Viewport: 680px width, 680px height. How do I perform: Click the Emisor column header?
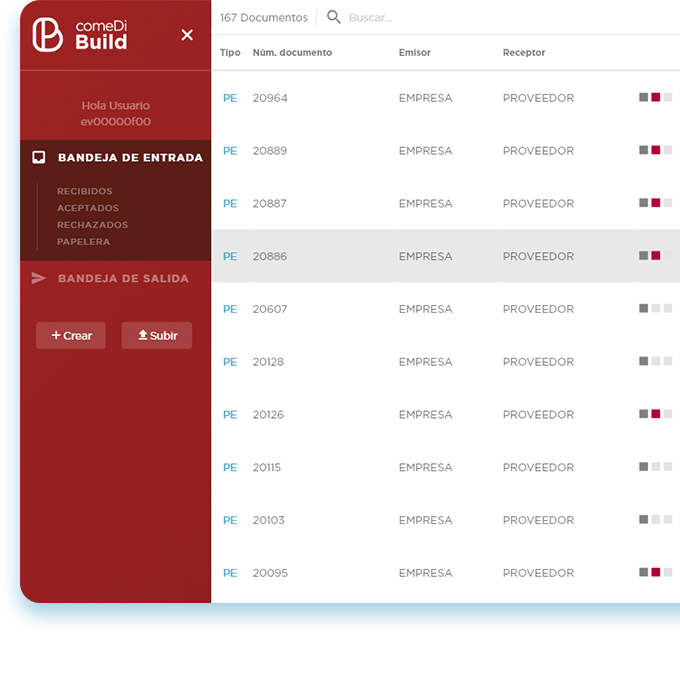(415, 52)
